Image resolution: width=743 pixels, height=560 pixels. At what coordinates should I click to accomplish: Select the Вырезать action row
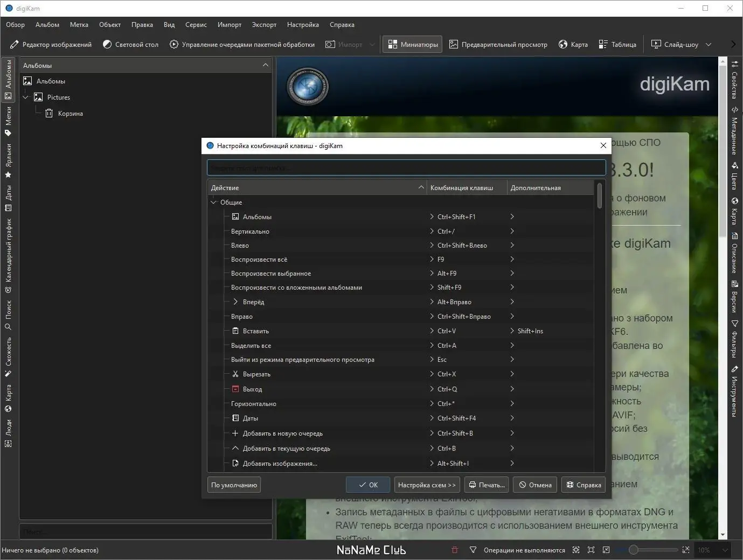tap(256, 374)
